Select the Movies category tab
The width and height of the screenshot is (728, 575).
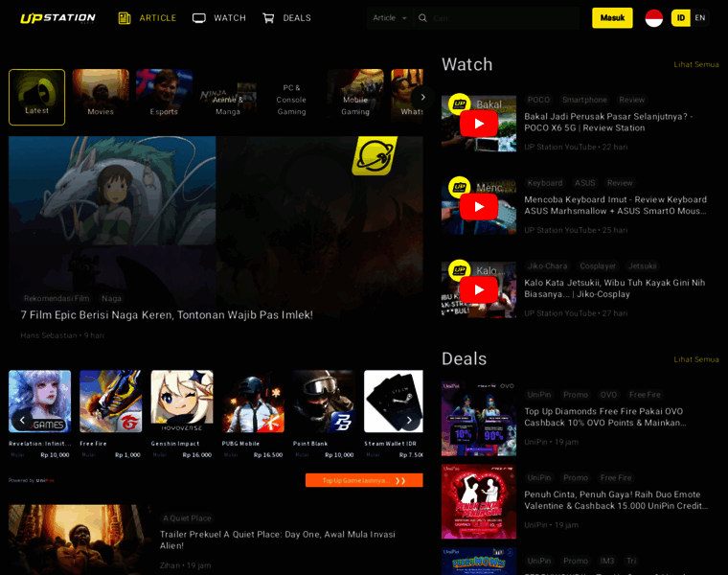pos(101,97)
